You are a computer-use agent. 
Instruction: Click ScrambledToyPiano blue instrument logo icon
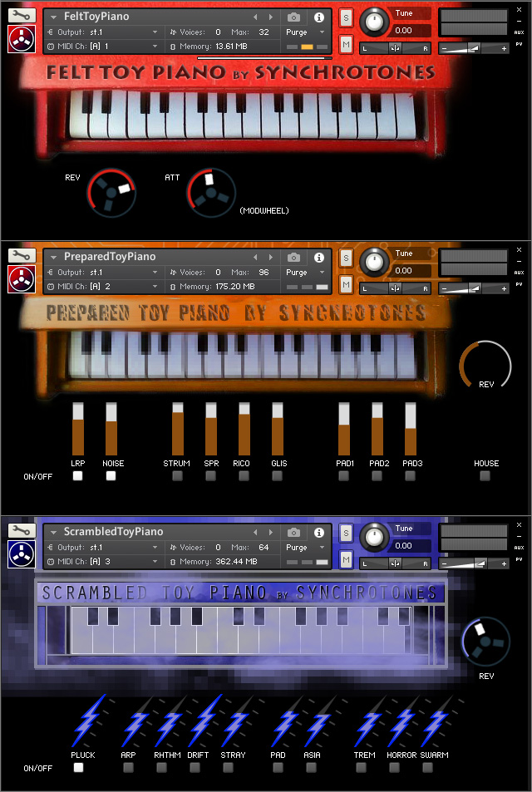point(22,554)
